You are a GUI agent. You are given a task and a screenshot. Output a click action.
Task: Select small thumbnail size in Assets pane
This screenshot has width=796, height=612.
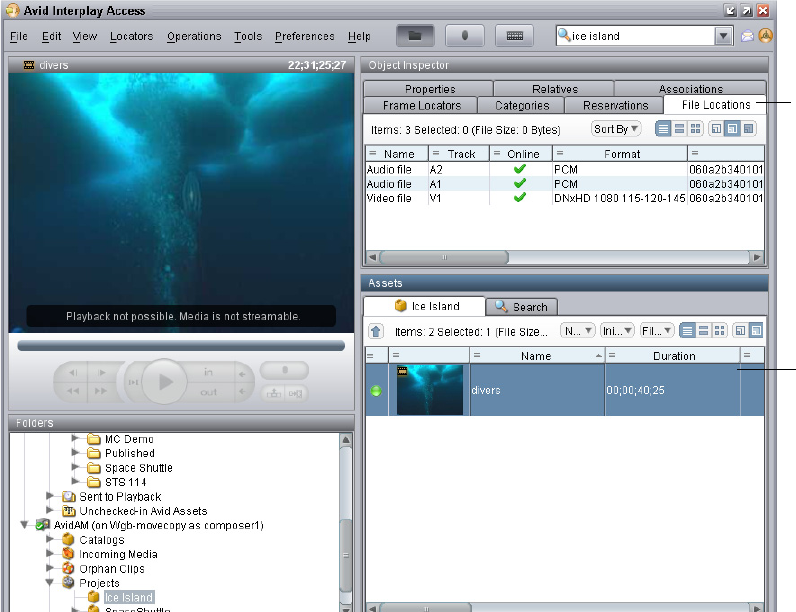[740, 331]
